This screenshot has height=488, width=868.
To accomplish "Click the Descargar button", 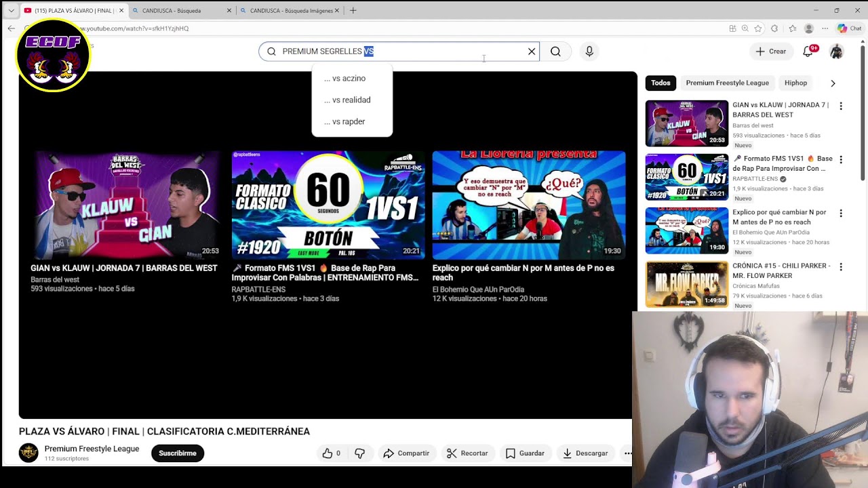I will (585, 453).
